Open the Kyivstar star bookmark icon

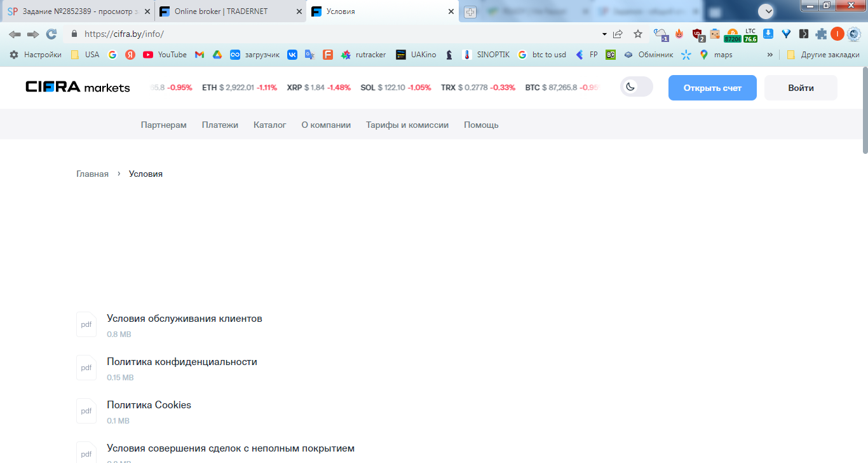coord(686,55)
